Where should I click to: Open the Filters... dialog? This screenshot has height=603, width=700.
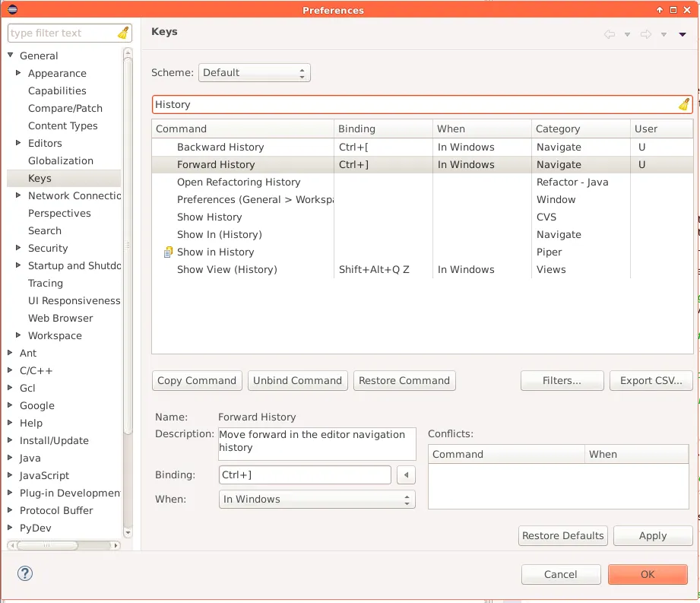[562, 380]
